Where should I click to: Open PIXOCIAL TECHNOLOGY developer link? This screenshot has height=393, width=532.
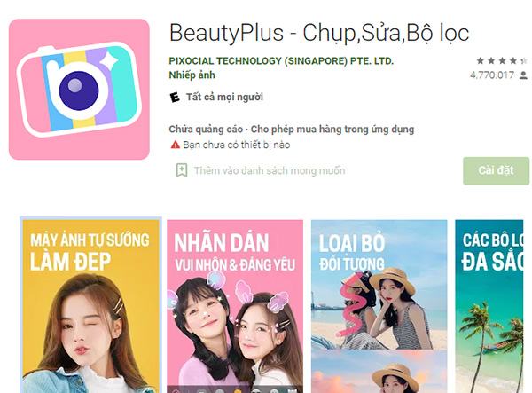[x=281, y=61]
